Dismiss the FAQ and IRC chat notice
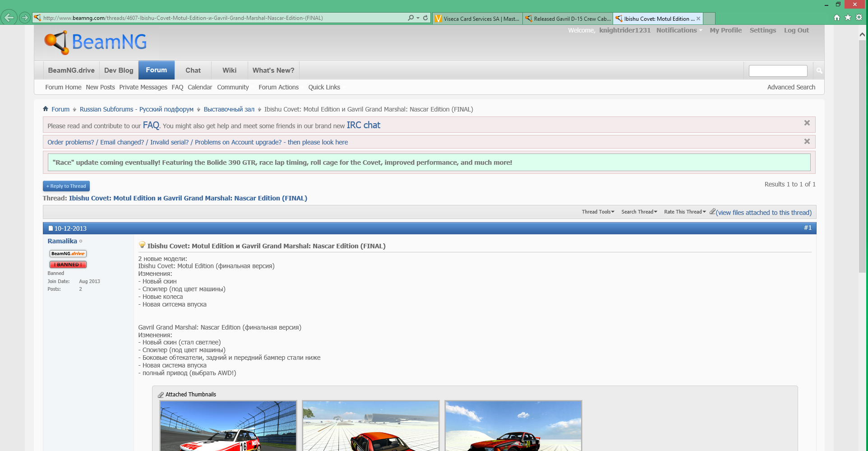The image size is (868, 451). pyautogui.click(x=807, y=123)
